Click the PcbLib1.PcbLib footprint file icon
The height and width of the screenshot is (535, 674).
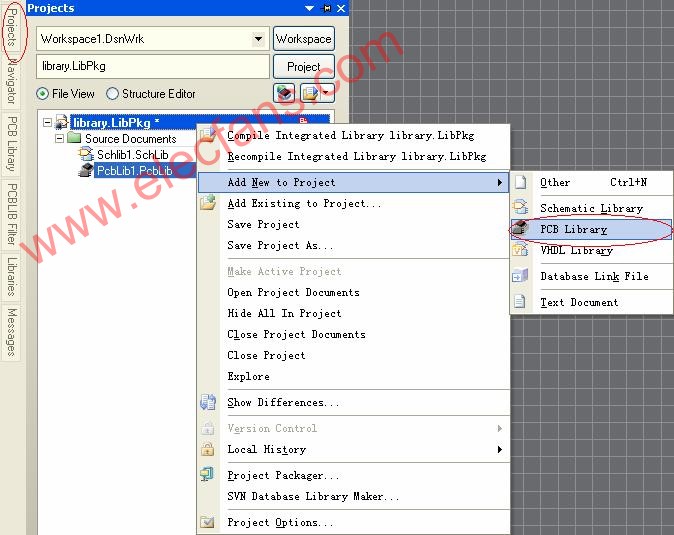[86, 170]
